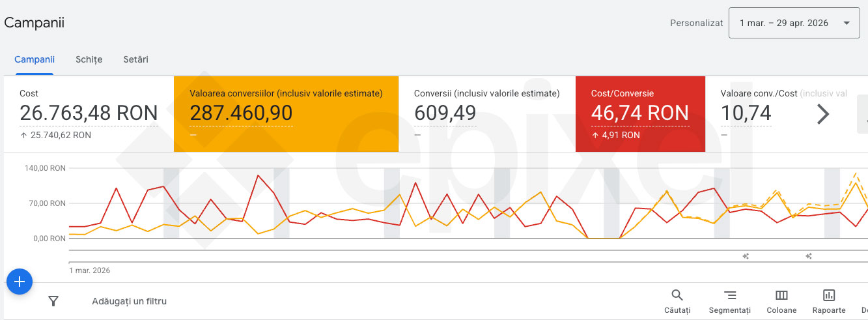Click the Conversii metric card
This screenshot has width=868, height=320.
(x=486, y=113)
